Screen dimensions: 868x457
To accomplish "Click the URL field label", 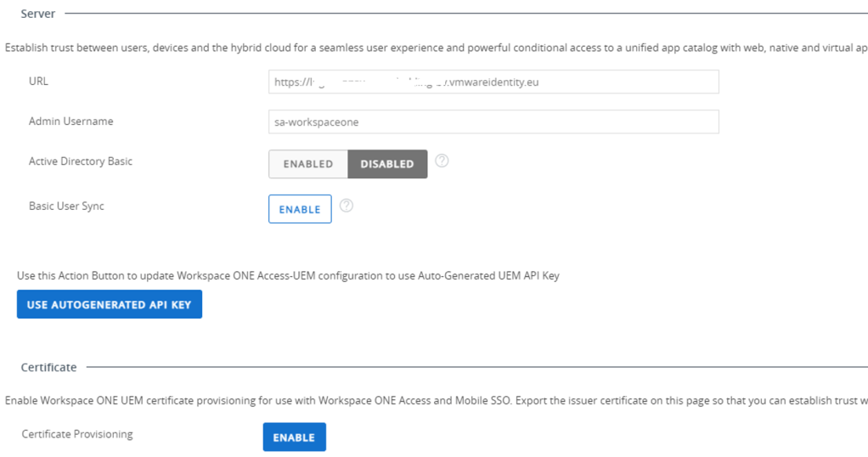I will 39,82.
